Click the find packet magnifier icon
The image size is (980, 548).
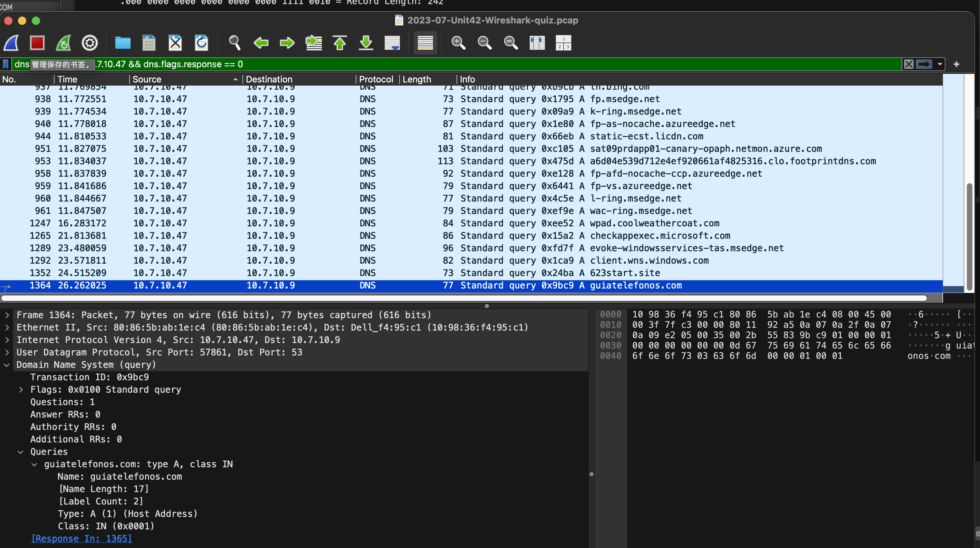click(234, 43)
